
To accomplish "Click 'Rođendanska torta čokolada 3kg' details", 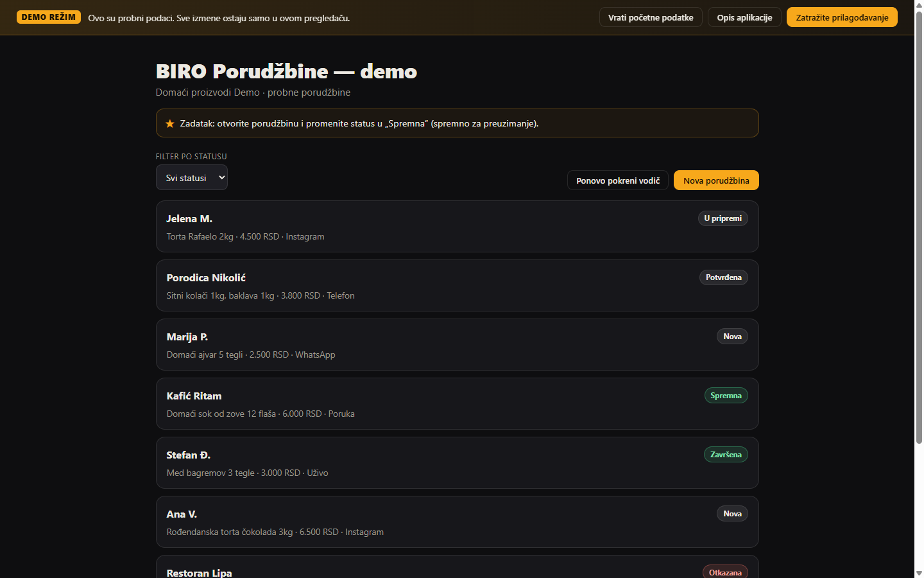I will 230,532.
